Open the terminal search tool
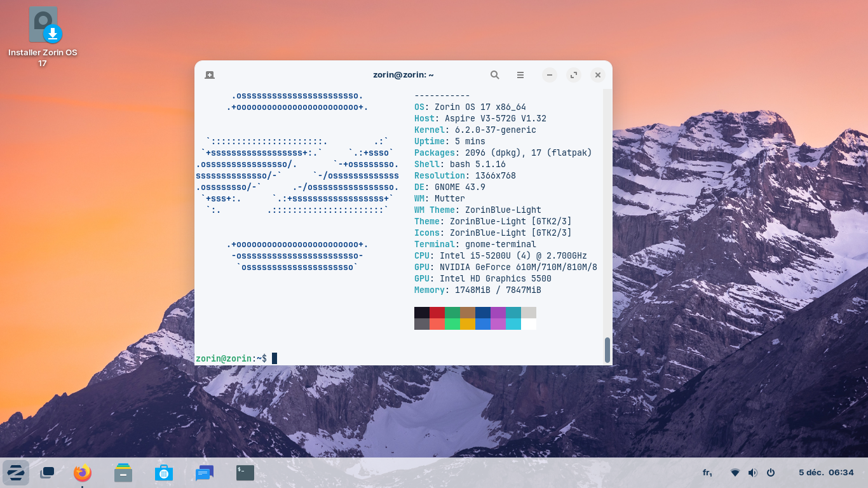 [495, 75]
